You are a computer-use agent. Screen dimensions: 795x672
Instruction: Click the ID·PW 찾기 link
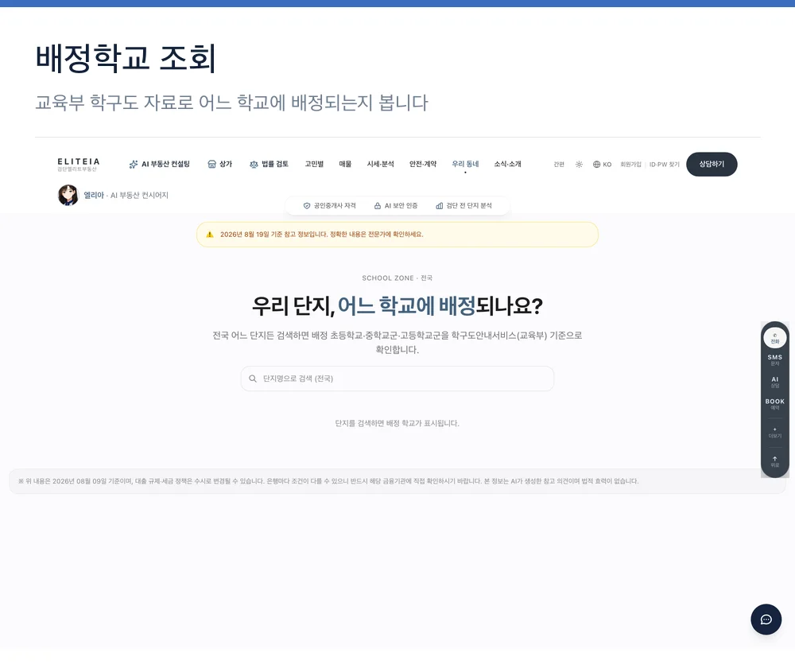pyautogui.click(x=664, y=165)
